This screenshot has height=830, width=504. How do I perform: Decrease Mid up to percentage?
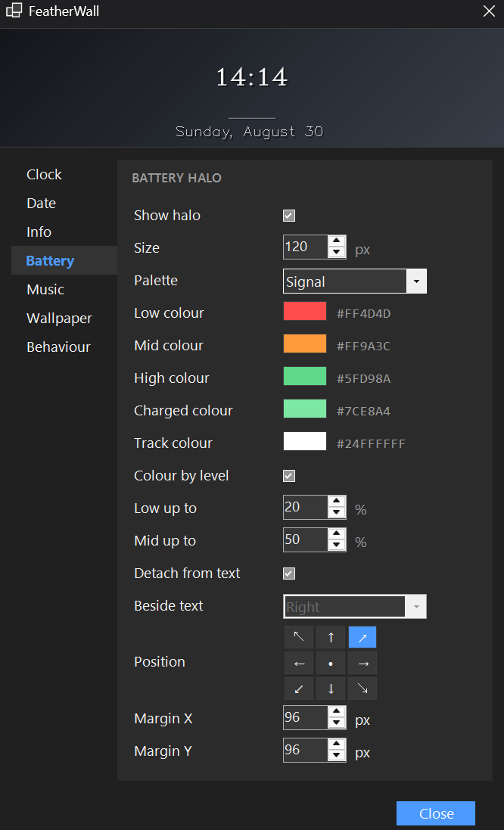pyautogui.click(x=336, y=546)
